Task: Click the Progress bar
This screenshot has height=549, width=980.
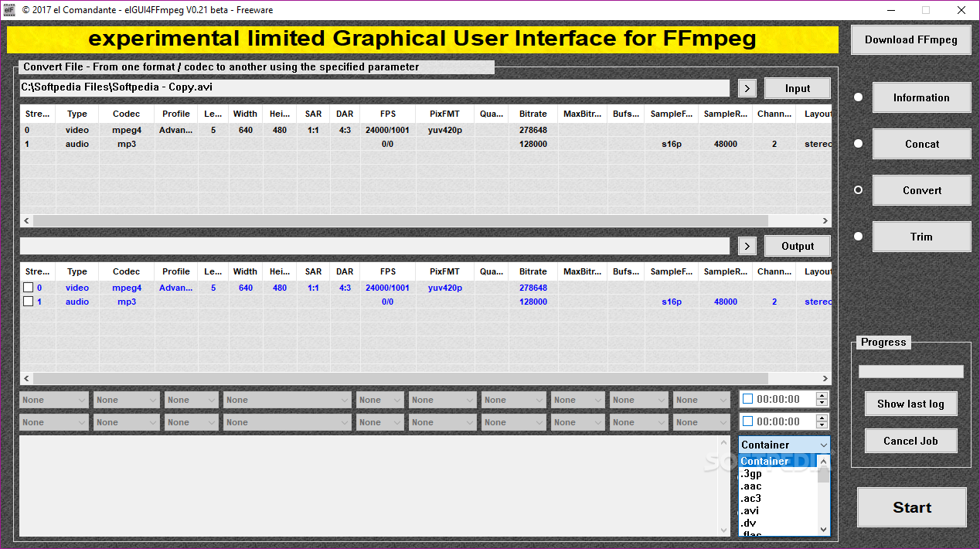Action: pyautogui.click(x=911, y=372)
